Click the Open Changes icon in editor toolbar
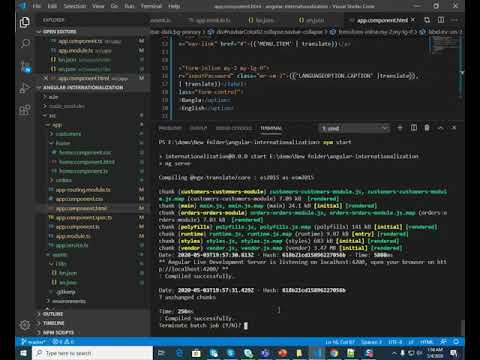This screenshot has height=360, width=480. point(427,20)
